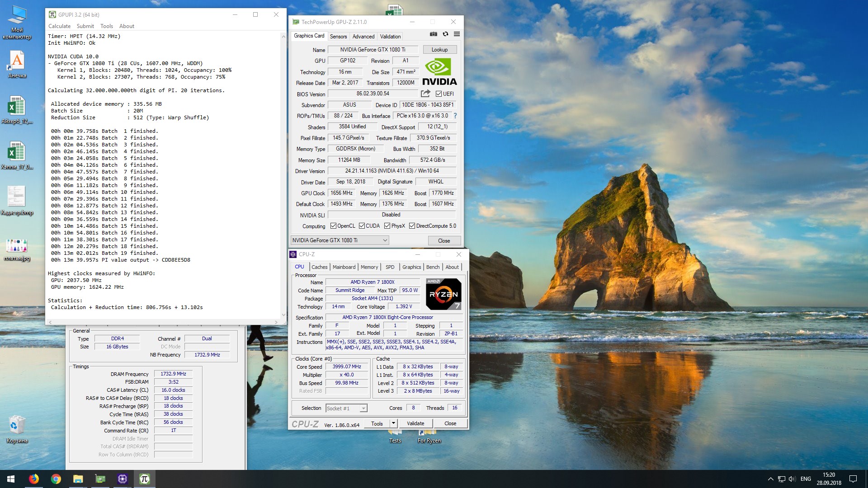Toggle the CUDA checkbox
868x488 pixels.
[x=362, y=226]
